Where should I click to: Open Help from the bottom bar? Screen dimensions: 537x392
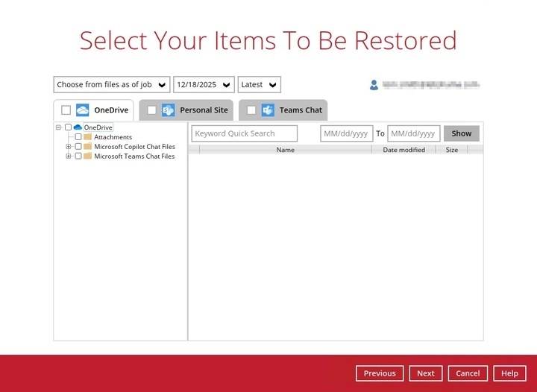[x=509, y=373]
